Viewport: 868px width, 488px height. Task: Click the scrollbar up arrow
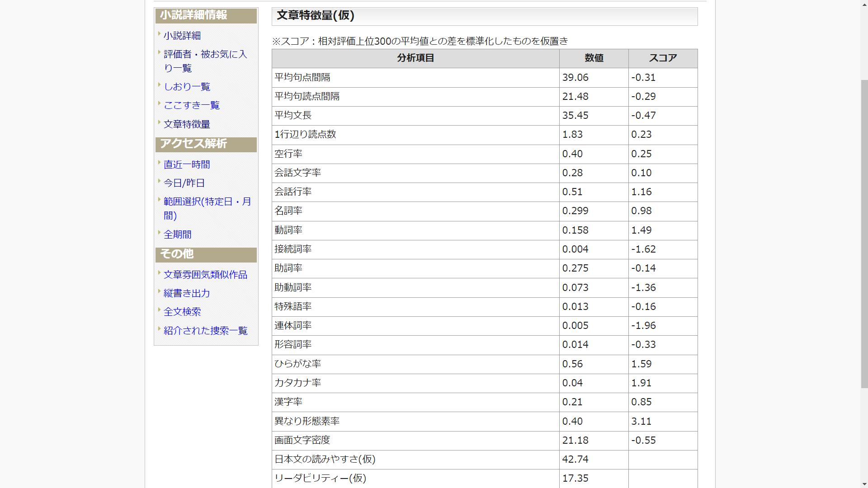864,4
